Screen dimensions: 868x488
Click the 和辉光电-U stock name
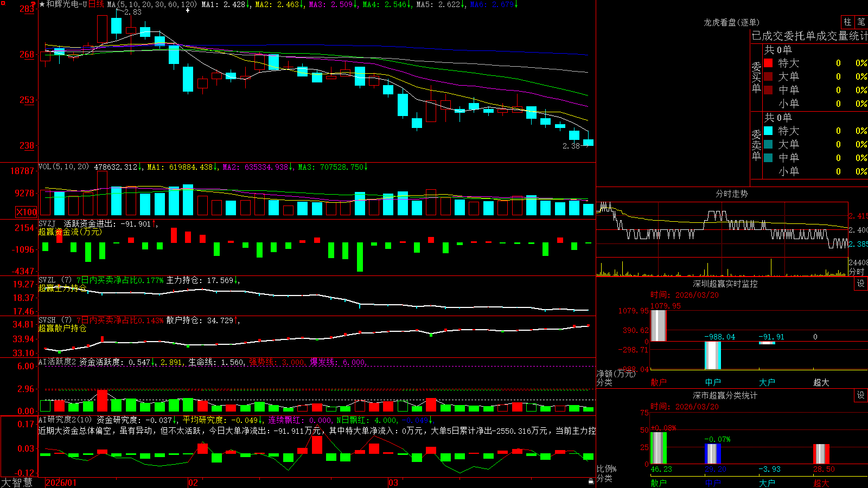(x=67, y=4)
